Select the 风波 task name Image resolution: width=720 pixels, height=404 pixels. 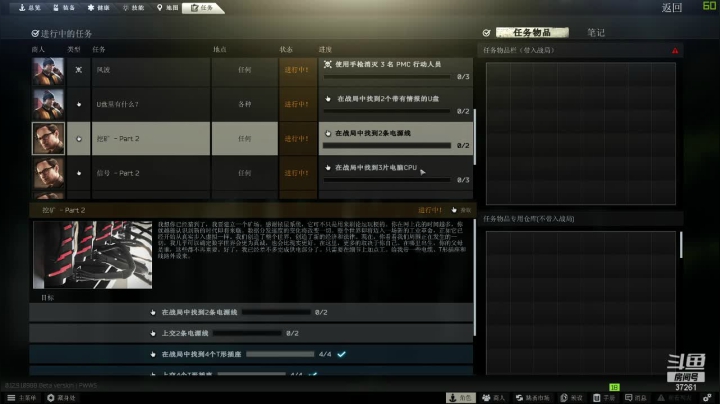coord(103,70)
